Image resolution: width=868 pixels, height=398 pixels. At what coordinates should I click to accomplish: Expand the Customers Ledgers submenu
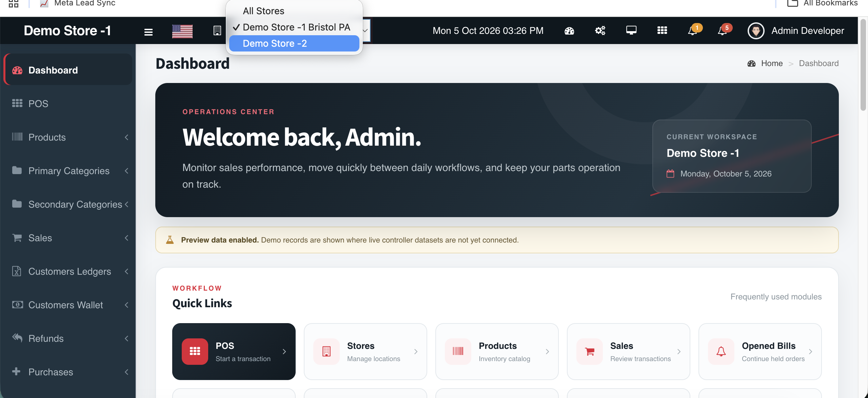coord(68,271)
